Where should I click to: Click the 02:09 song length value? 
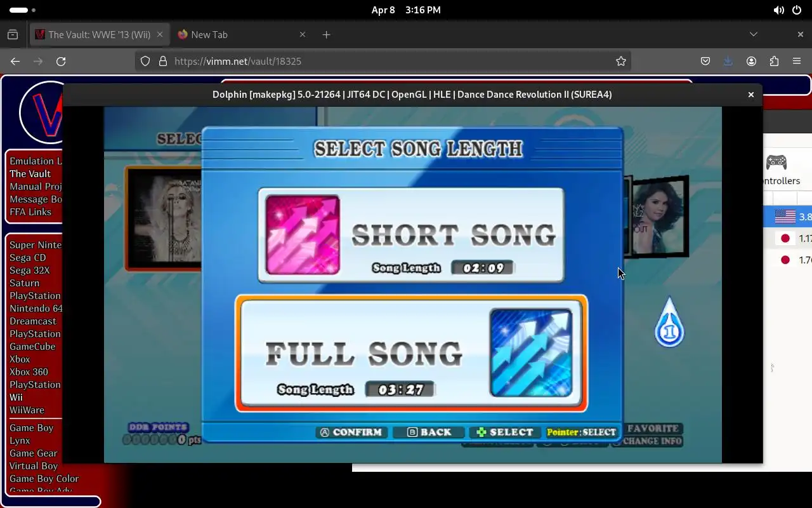click(483, 268)
